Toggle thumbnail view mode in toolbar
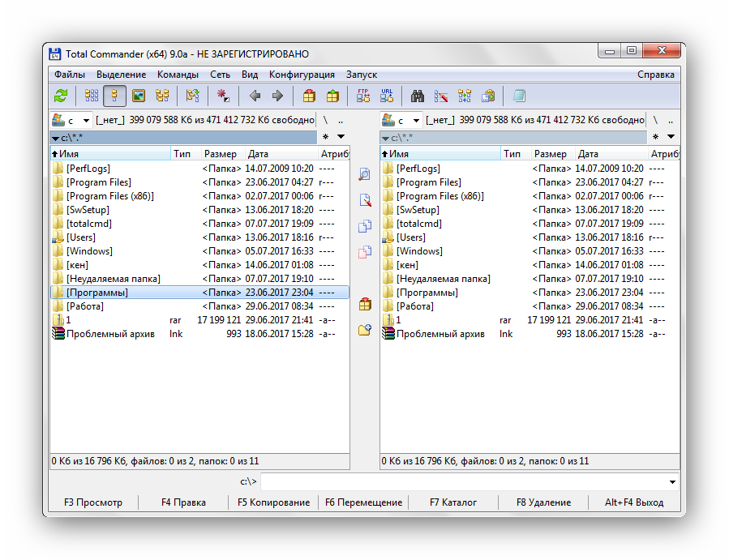Screen dimensions: 729x560 pyautogui.click(x=139, y=96)
